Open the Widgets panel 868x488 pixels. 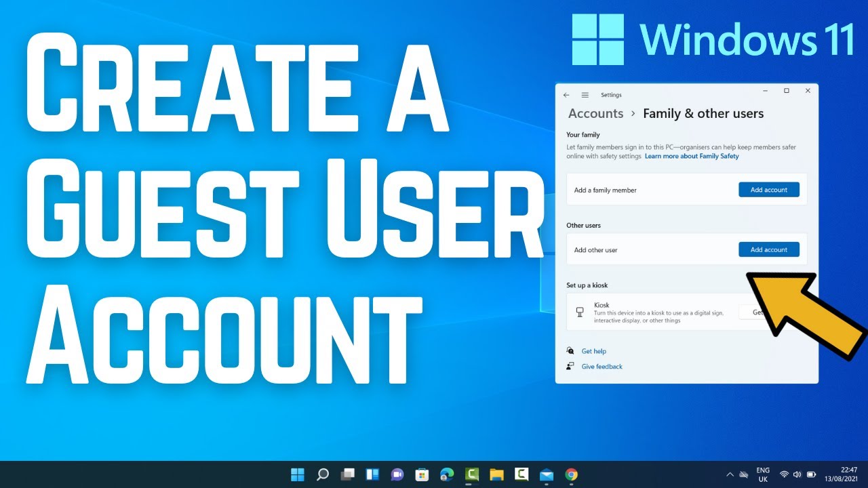coord(372,474)
